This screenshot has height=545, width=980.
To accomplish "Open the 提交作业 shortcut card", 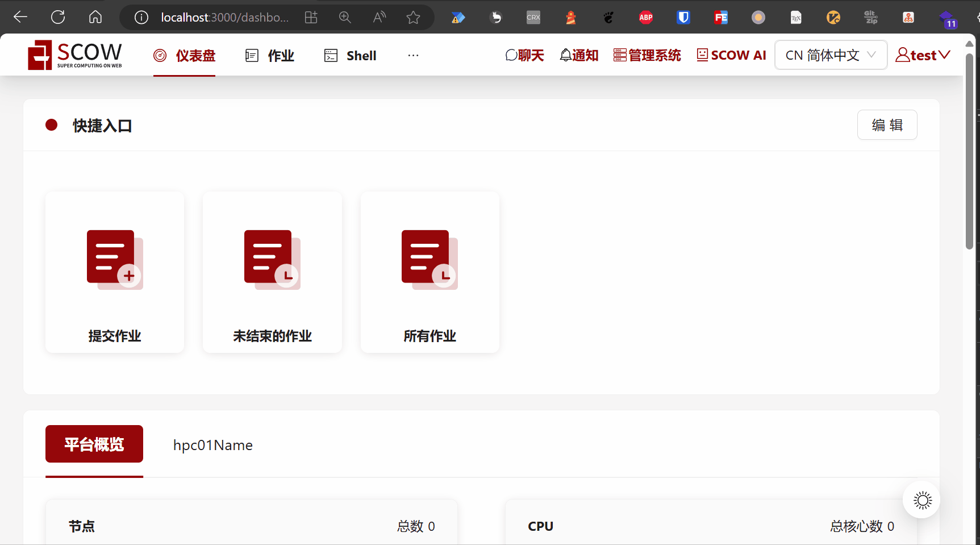I will point(115,272).
